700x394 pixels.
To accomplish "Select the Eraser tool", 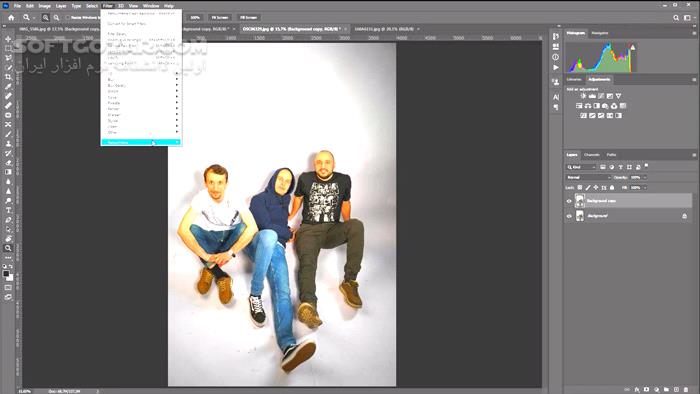I will pyautogui.click(x=8, y=162).
